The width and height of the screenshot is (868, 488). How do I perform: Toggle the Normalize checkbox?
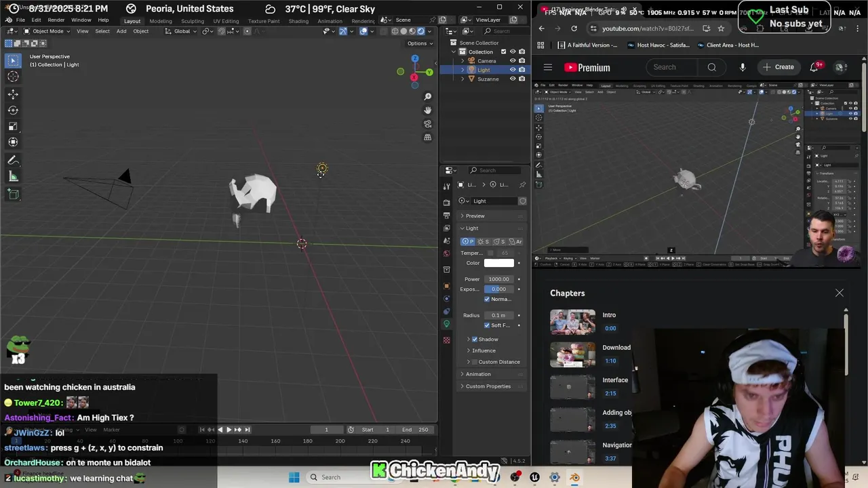(487, 299)
